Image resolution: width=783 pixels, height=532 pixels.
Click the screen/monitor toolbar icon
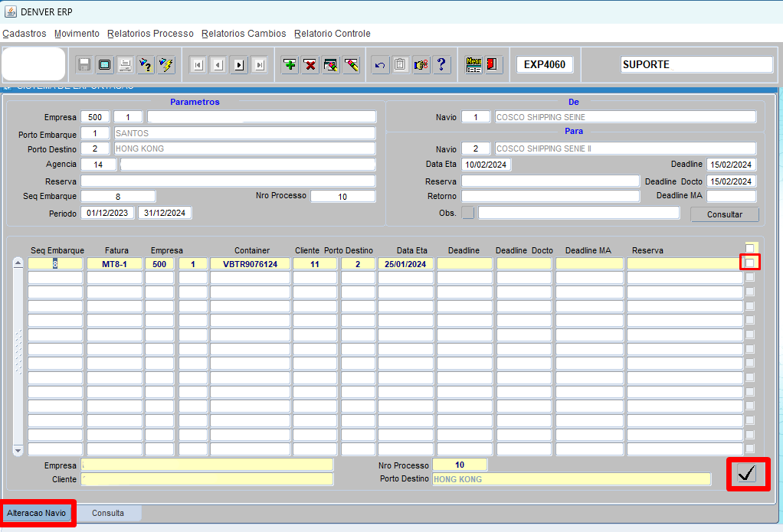tap(104, 65)
